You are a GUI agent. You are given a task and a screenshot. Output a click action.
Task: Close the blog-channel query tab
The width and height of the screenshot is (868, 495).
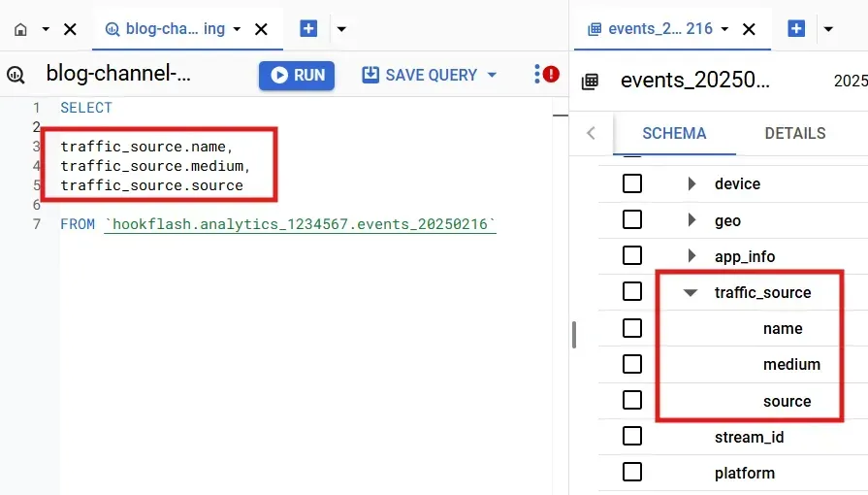point(261,29)
